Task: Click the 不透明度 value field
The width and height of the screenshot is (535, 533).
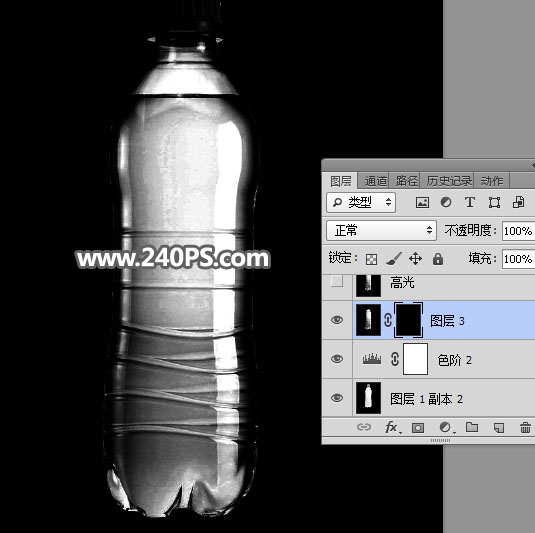Action: (x=518, y=231)
